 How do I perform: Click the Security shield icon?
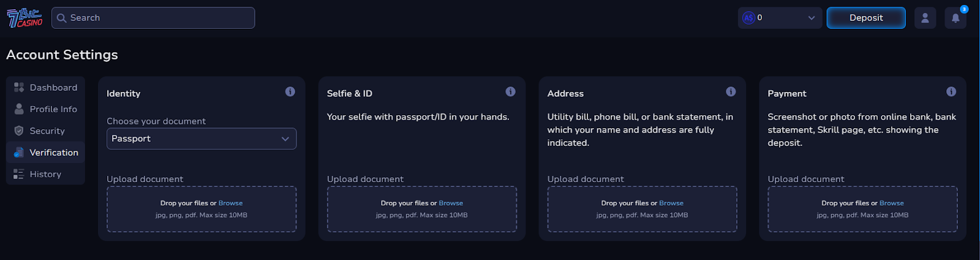click(19, 131)
